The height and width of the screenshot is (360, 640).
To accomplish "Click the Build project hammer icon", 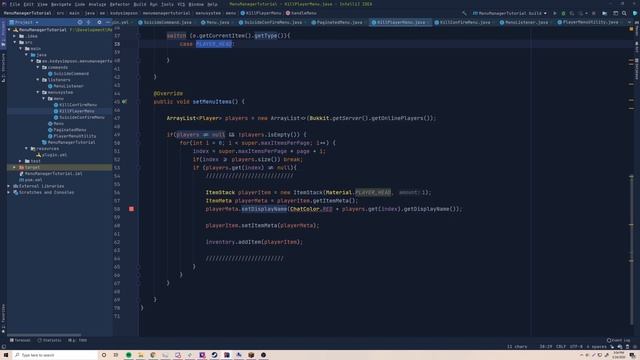I will point(464,13).
